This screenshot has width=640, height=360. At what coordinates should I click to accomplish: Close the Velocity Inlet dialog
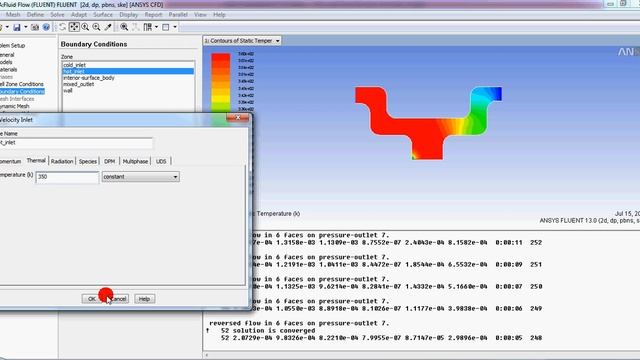click(x=238, y=118)
